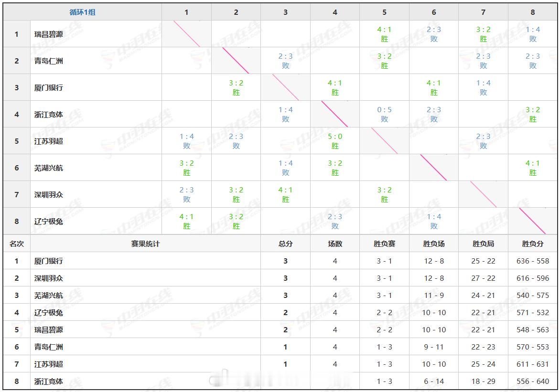Select 深圳羽众 in matrix row 7

pyautogui.click(x=49, y=195)
